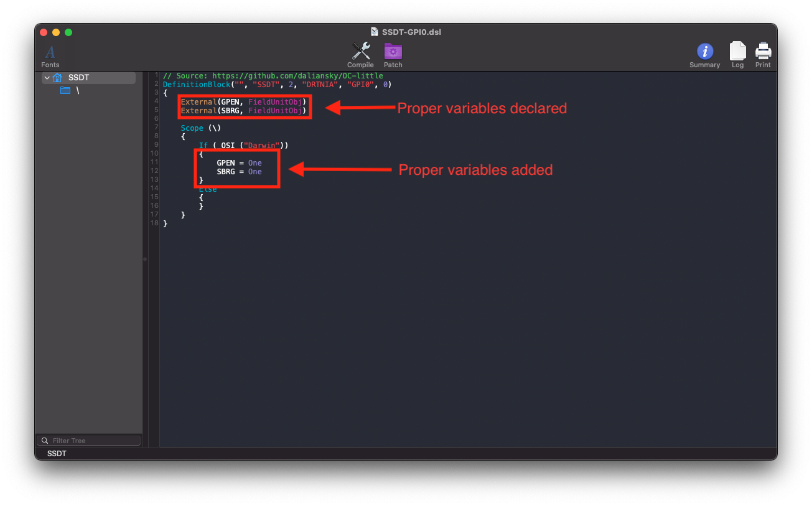This screenshot has height=506, width=812.
Task: Click the document icon beside the SSDT-GPI0.dsl title
Action: click(374, 32)
